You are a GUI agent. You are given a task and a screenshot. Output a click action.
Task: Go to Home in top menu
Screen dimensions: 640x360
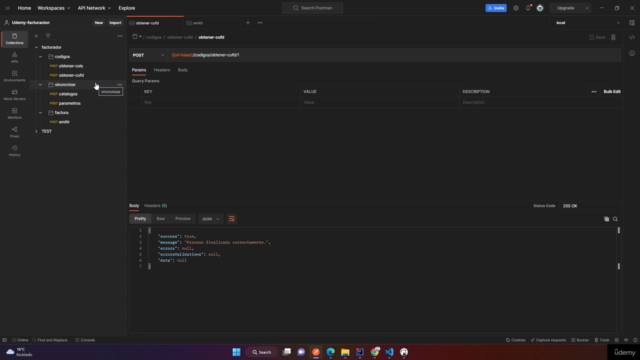(24, 8)
